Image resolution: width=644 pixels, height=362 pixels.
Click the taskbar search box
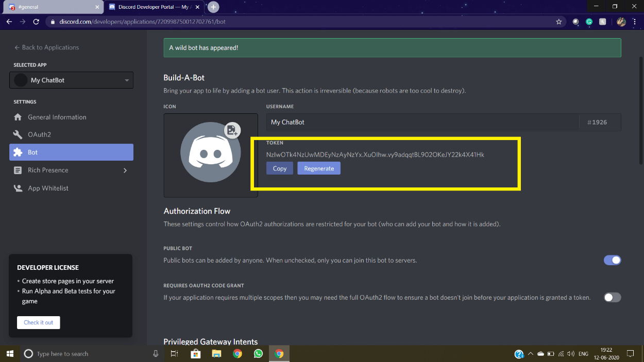pos(93,354)
